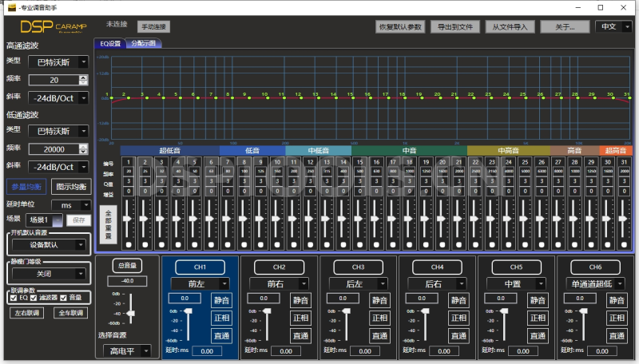The height and width of the screenshot is (364, 639).
Task: Uncheck the EQ link parameter checkbox
Action: (x=14, y=298)
